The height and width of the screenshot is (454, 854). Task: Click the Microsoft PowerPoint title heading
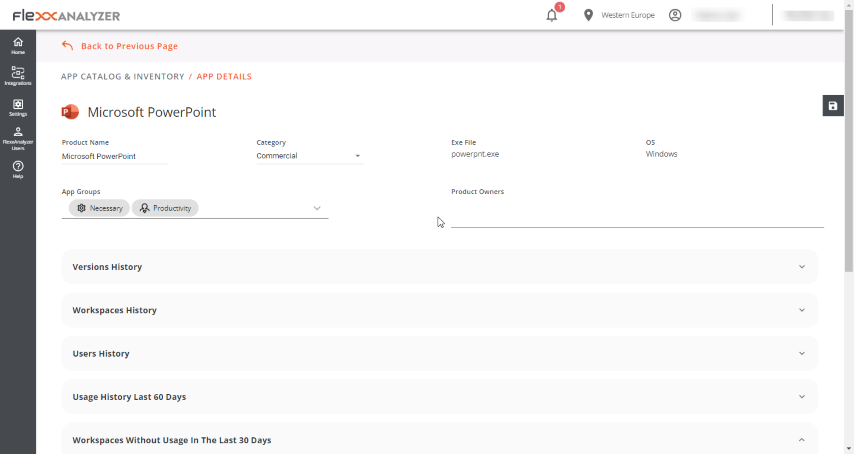point(152,112)
